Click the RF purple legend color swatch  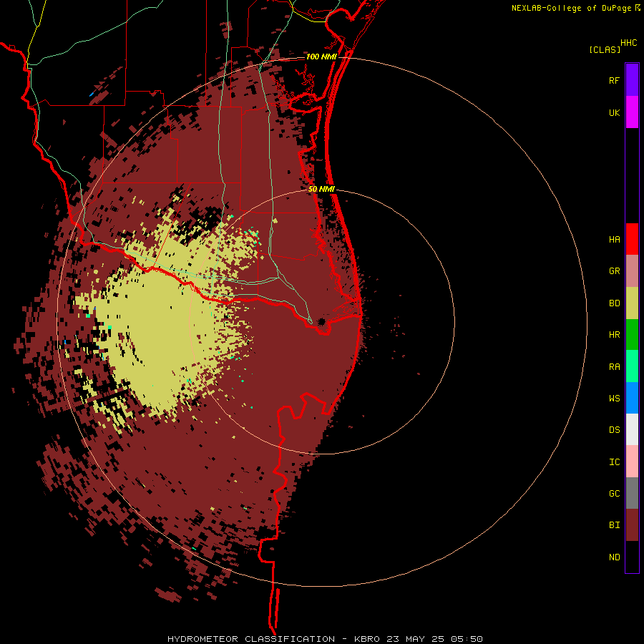click(x=632, y=80)
